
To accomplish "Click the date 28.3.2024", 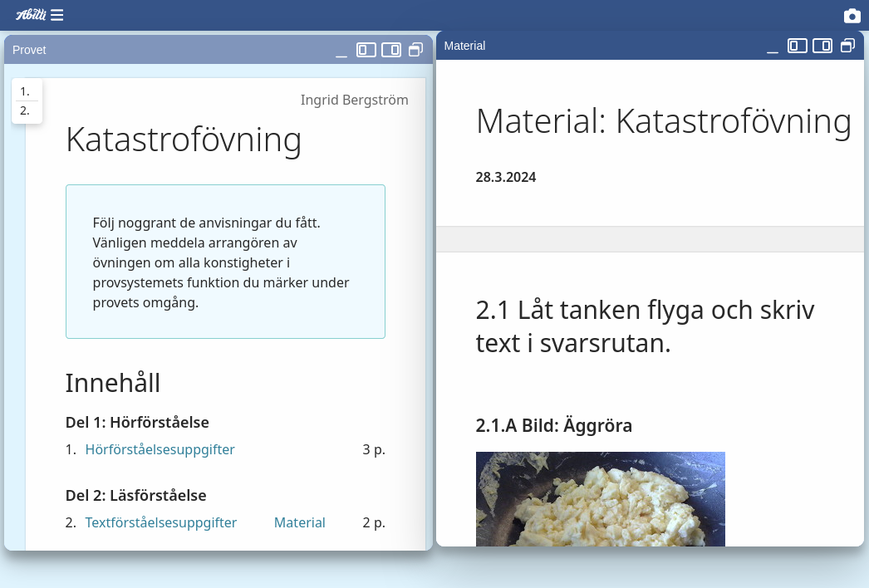I will (x=505, y=178).
